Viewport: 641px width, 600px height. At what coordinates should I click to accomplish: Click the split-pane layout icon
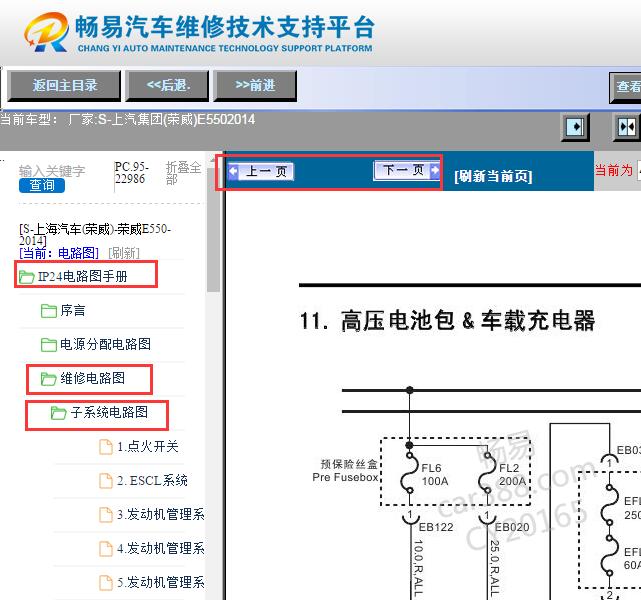(x=627, y=127)
